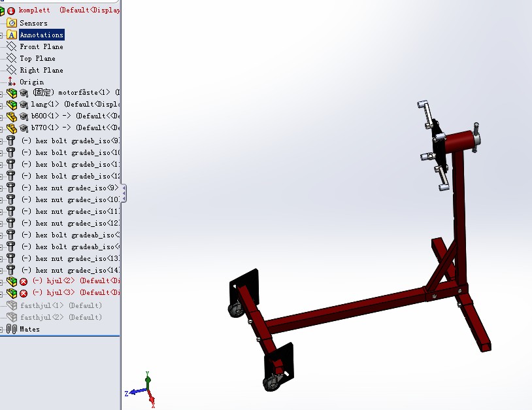The width and height of the screenshot is (532, 410).
Task: Select hex bolt gradeb_iso<11> row
Action: click(x=71, y=164)
